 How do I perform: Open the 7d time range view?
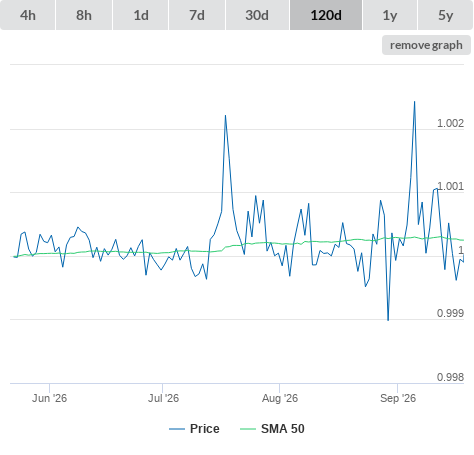[x=197, y=15]
